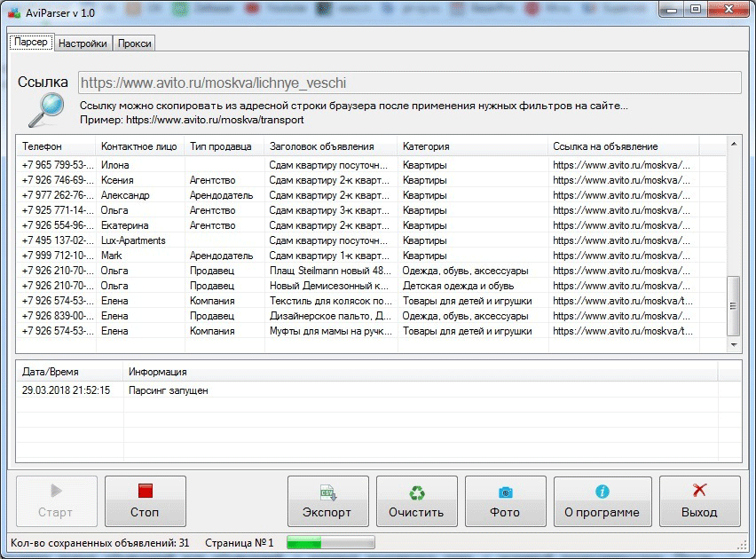Screen dimensions: 756x559
Task: Click the AviParser app icon in title bar
Action: (14, 13)
